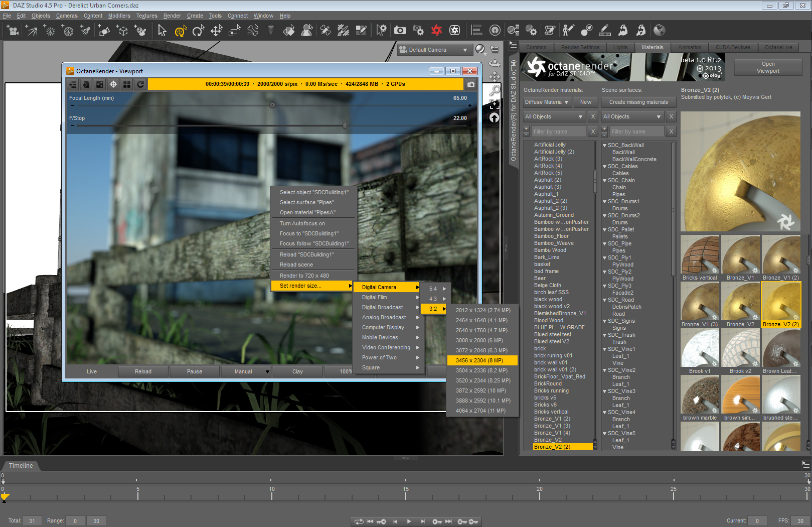This screenshot has height=527, width=812.
Task: Click the Translate (move) tool icon
Action: 216,31
